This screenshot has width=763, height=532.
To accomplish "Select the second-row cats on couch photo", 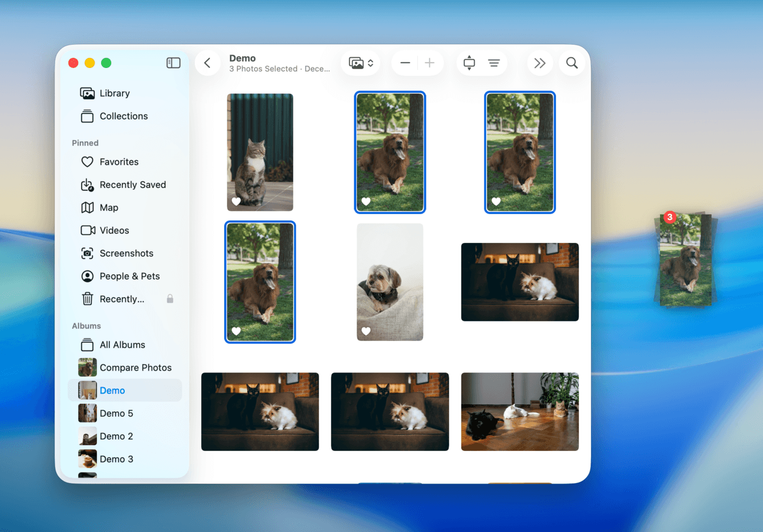I will [520, 282].
